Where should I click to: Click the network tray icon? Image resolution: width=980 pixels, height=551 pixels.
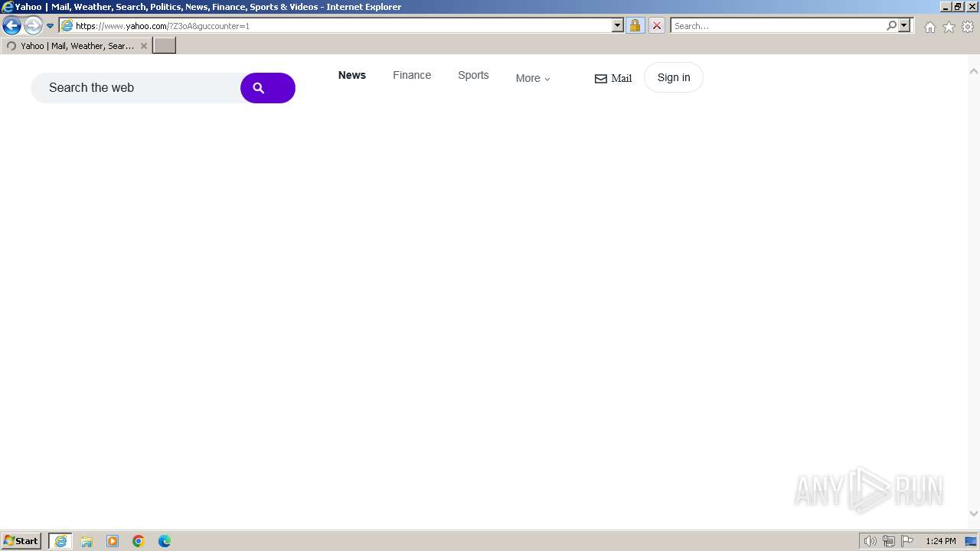[888, 541]
